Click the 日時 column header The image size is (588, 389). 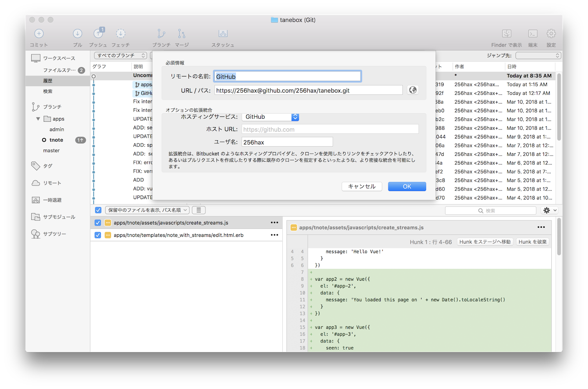coord(530,66)
